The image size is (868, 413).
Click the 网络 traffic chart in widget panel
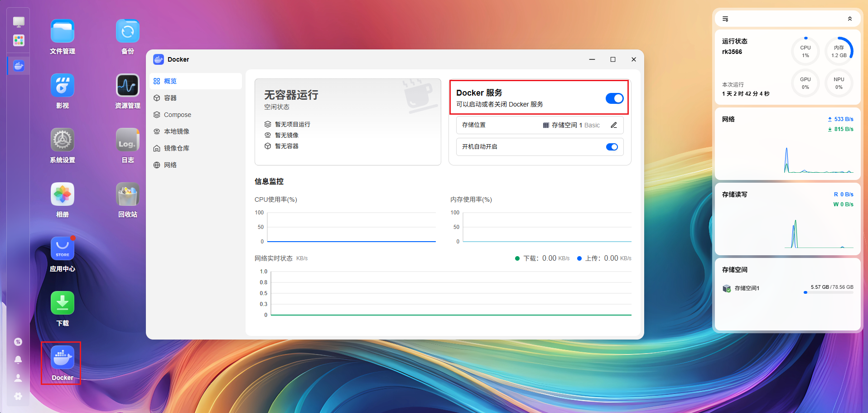pyautogui.click(x=819, y=160)
